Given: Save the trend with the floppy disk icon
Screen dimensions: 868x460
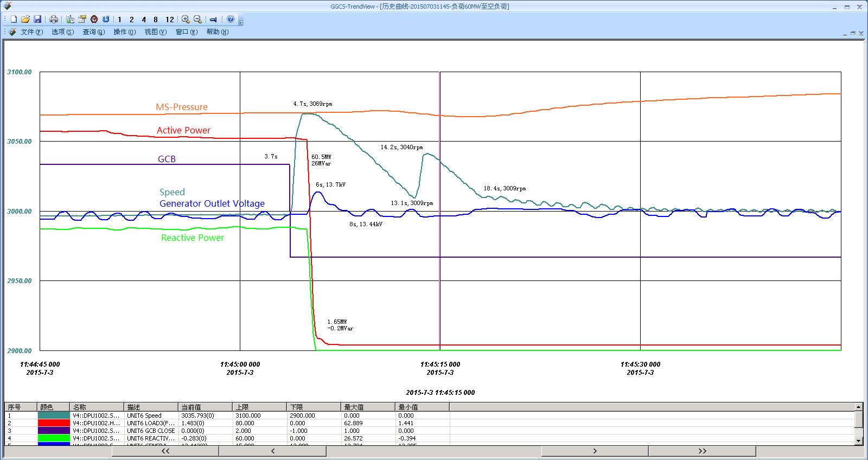Looking at the screenshot, I should point(37,20).
